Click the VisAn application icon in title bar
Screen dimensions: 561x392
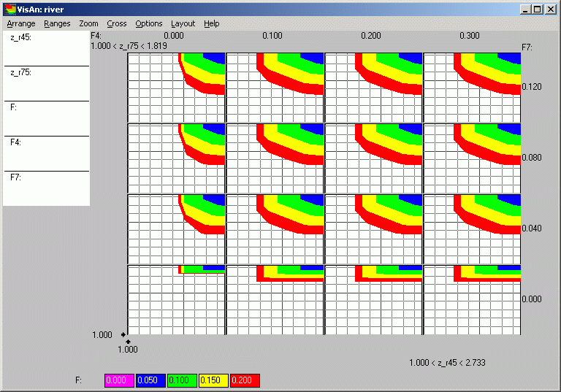tap(9, 9)
